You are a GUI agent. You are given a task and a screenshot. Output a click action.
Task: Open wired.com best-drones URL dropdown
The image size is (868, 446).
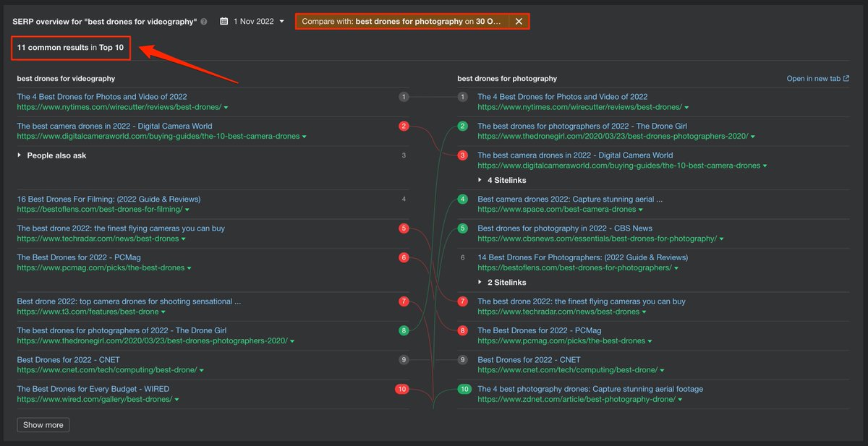176,400
